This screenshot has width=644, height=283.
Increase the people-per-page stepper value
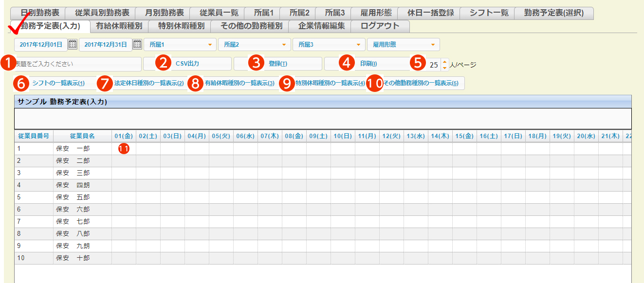444,61
